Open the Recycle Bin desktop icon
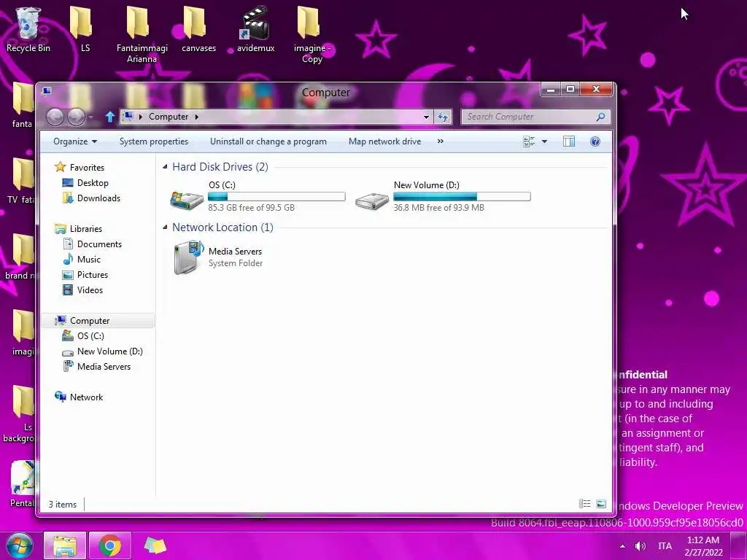This screenshot has height=560, width=747. 28,29
